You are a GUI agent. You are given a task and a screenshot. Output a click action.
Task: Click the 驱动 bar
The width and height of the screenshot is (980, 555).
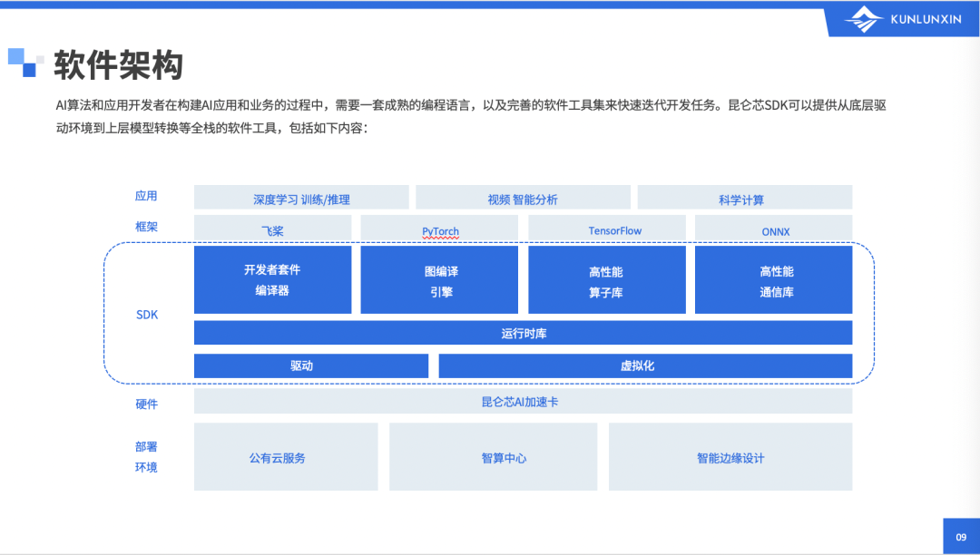[x=311, y=365]
